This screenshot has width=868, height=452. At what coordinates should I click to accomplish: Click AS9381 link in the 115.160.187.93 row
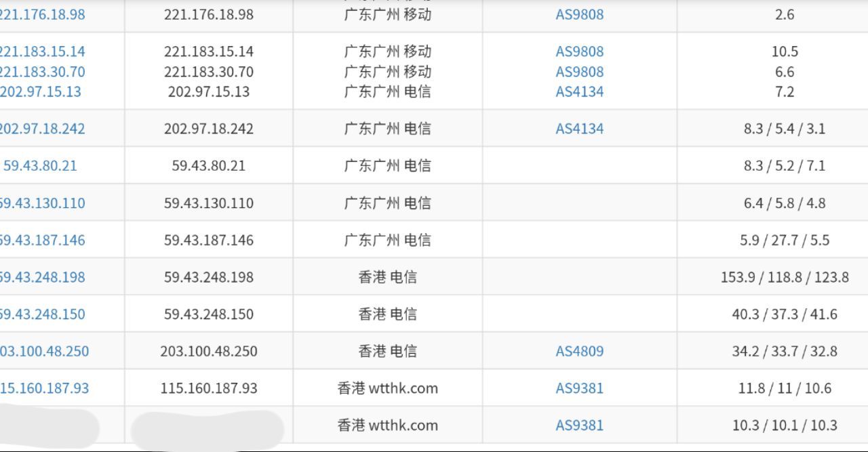click(x=579, y=388)
